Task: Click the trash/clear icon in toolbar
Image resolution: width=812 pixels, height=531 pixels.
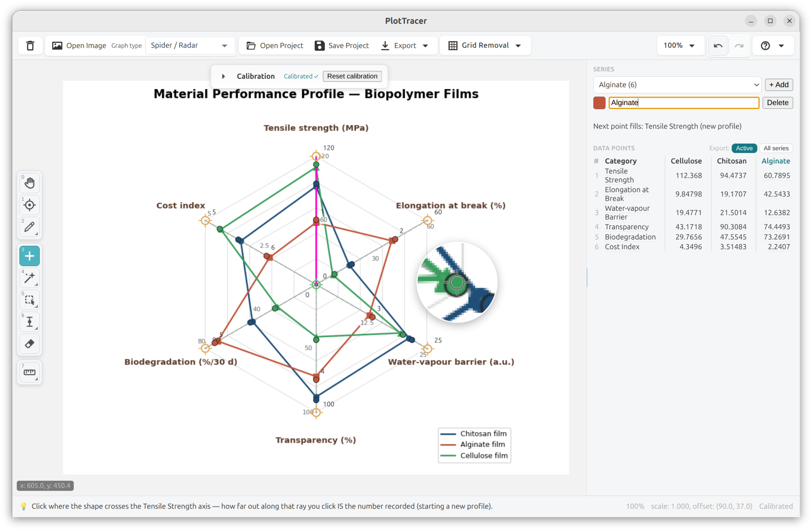Action: (30, 45)
